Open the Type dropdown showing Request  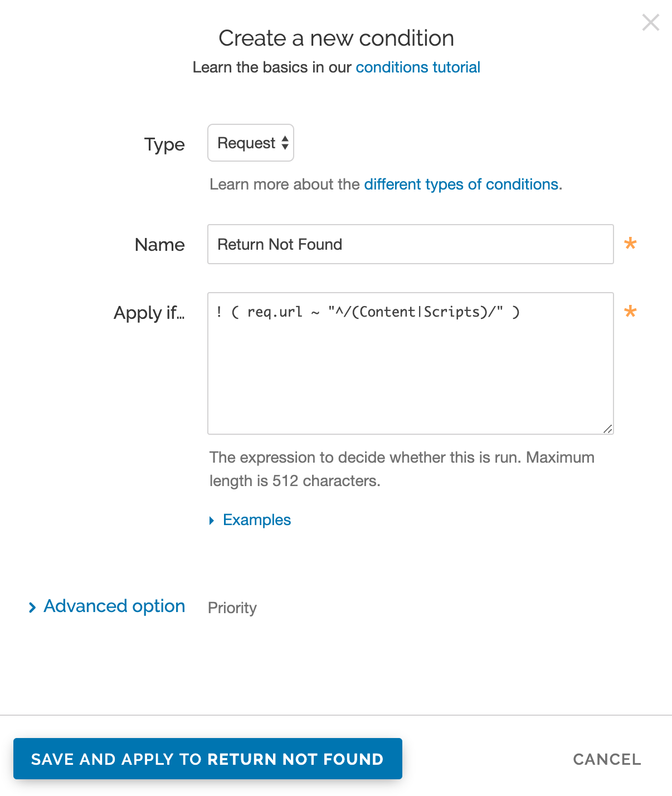[x=250, y=143]
